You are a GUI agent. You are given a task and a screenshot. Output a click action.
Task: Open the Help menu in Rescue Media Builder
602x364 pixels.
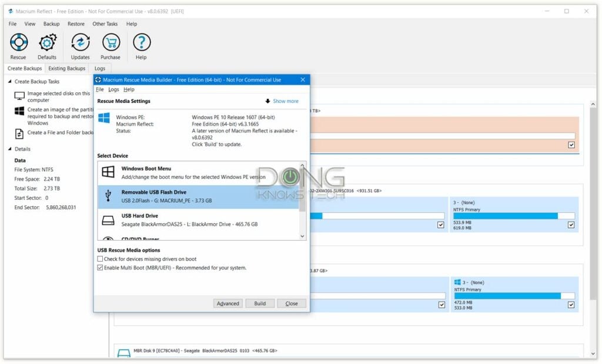click(x=129, y=89)
